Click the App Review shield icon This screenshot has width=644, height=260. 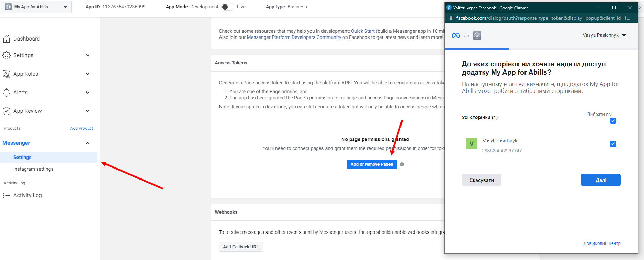tap(7, 111)
